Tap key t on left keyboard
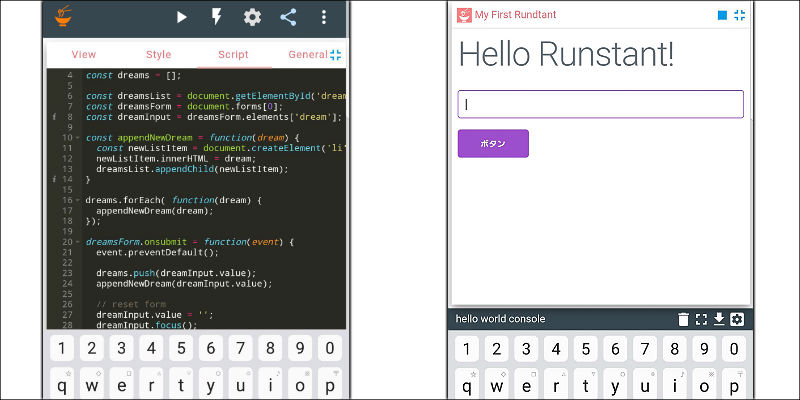 181,384
